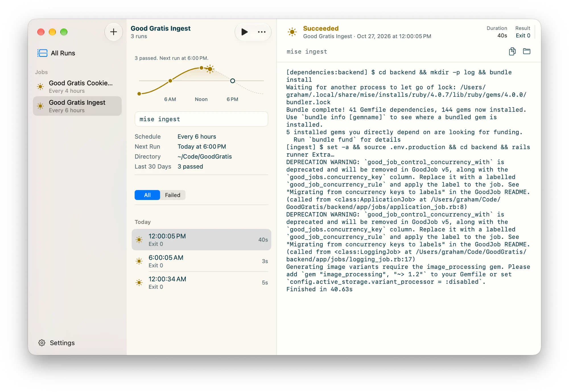Screen dimensions: 569x392
Task: Open Settings from the sidebar
Action: [57, 343]
